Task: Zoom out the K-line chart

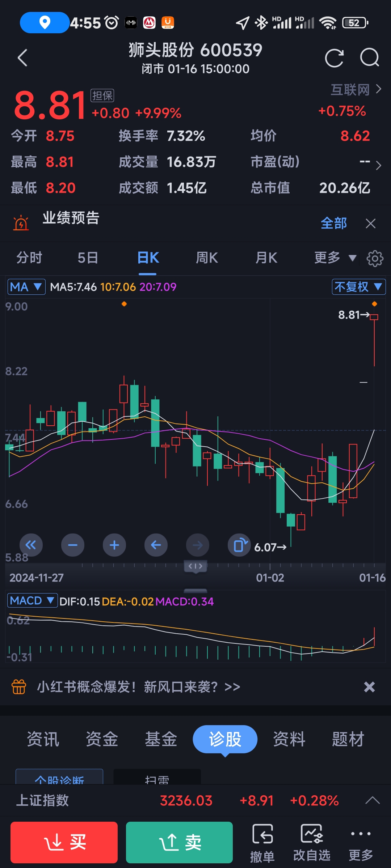Action: (73, 545)
